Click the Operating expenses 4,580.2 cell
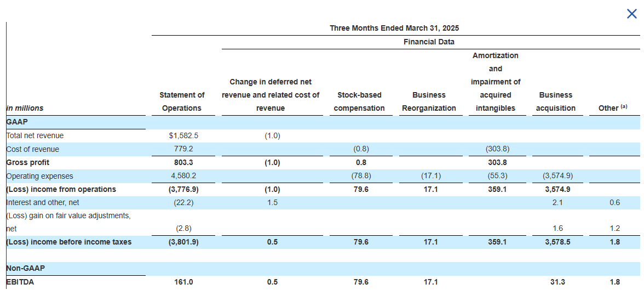This screenshot has height=301, width=644. click(183, 176)
